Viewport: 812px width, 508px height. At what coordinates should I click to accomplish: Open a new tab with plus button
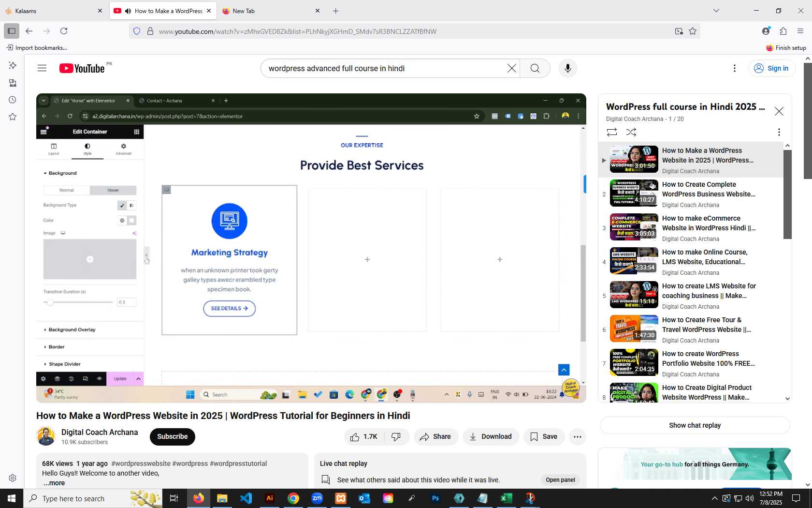pos(336,11)
